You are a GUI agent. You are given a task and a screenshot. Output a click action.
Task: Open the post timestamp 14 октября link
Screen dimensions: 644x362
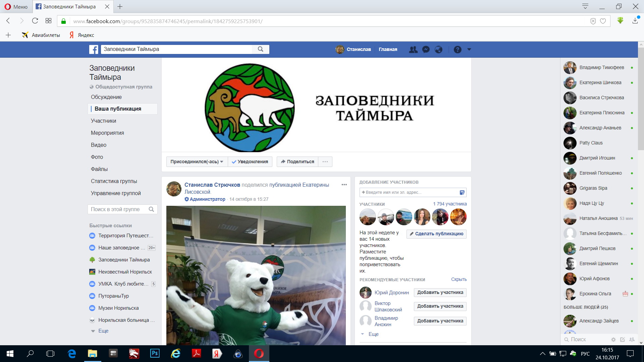[x=249, y=199]
